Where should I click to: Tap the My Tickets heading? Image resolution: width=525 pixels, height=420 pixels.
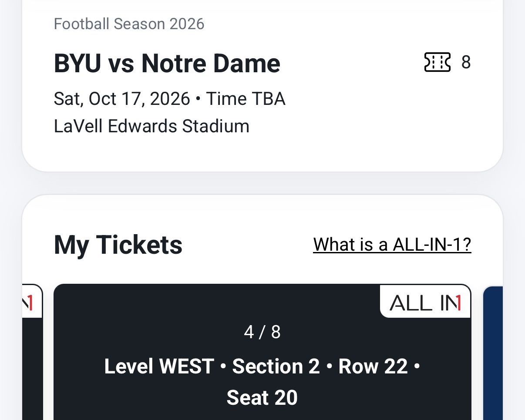[x=118, y=244]
